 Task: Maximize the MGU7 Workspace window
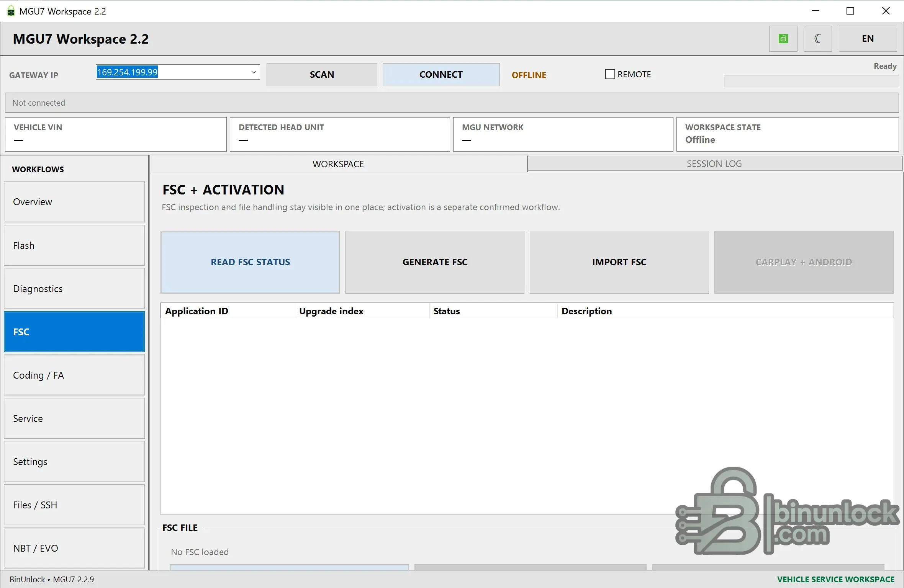(x=850, y=11)
